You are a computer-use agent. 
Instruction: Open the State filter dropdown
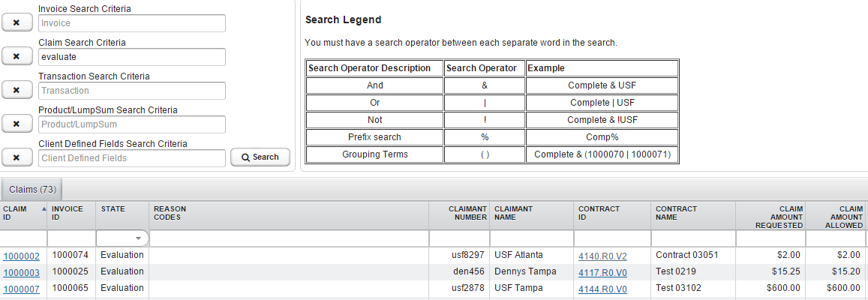tap(138, 238)
